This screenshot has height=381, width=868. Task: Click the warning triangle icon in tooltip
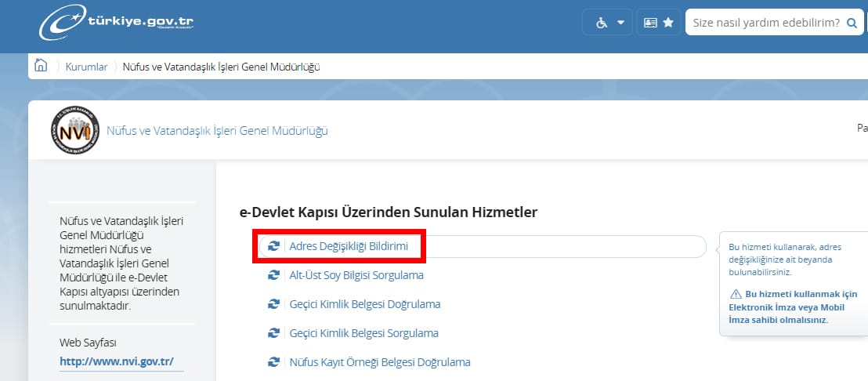pyautogui.click(x=736, y=294)
